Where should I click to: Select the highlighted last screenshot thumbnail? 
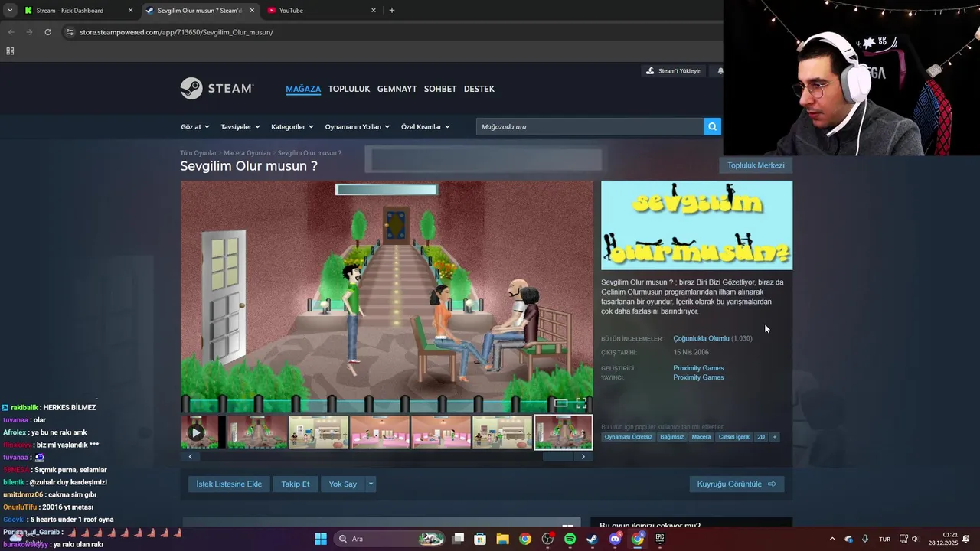point(563,432)
